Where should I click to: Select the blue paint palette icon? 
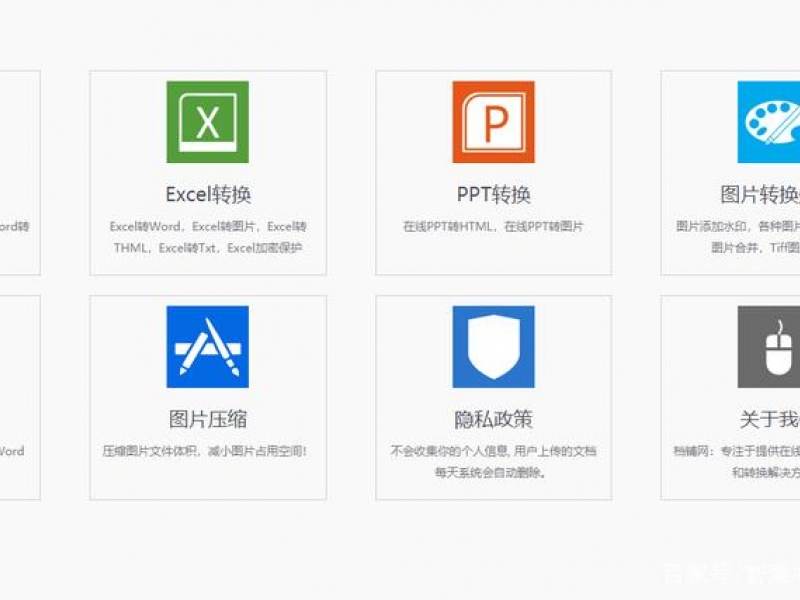pos(769,122)
